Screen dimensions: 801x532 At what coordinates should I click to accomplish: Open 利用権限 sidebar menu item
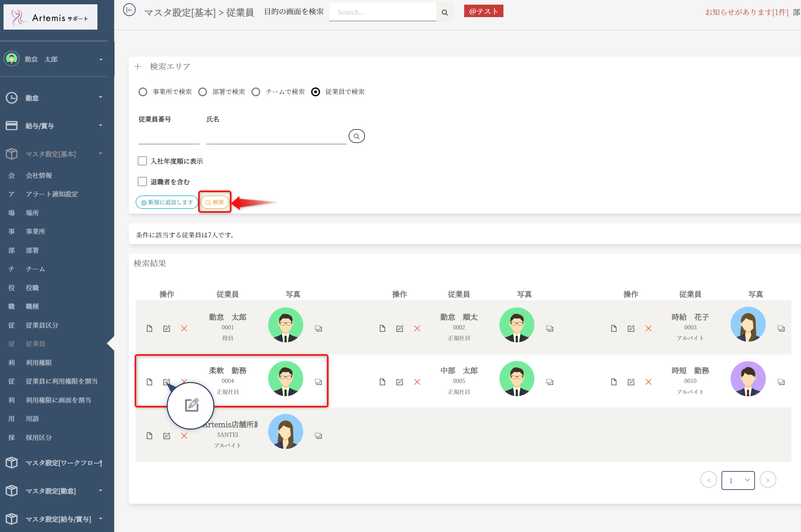click(39, 363)
